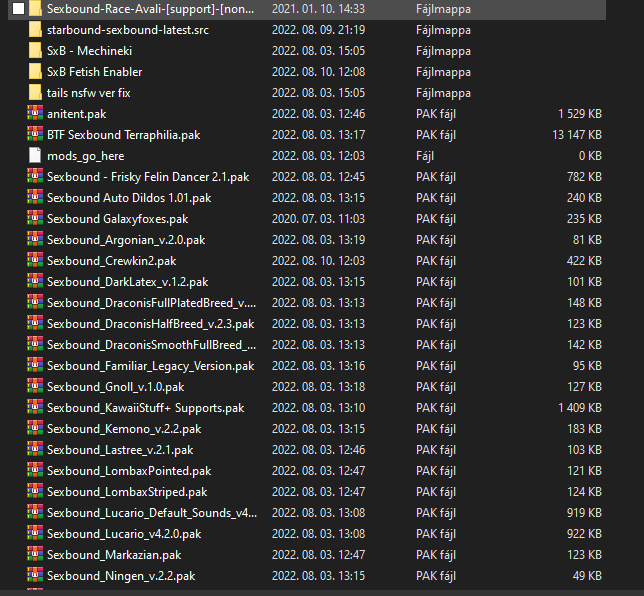The height and width of the screenshot is (596, 644).
Task: Select the file name Sexbound_Lucario_v4.2.0.pak
Action: pyautogui.click(x=124, y=534)
